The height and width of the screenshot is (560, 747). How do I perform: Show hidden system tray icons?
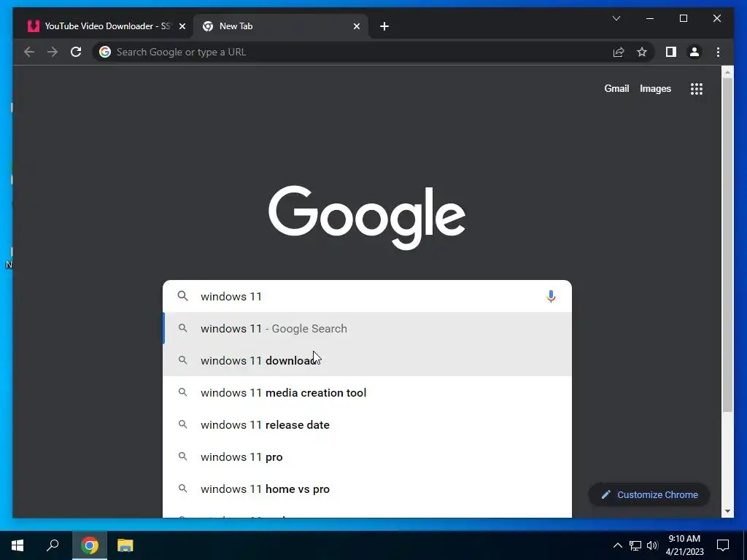pyautogui.click(x=617, y=545)
